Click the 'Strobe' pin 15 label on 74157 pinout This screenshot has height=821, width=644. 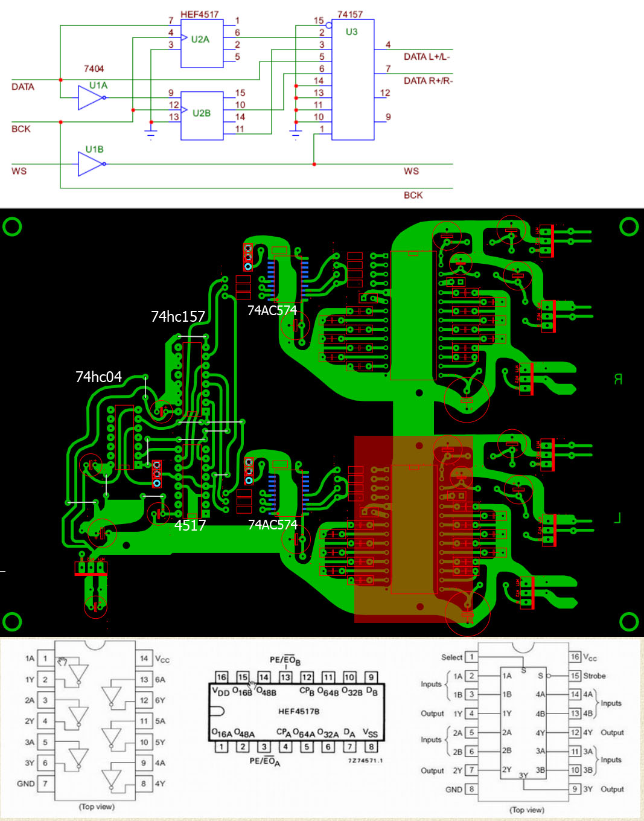pyautogui.click(x=594, y=676)
